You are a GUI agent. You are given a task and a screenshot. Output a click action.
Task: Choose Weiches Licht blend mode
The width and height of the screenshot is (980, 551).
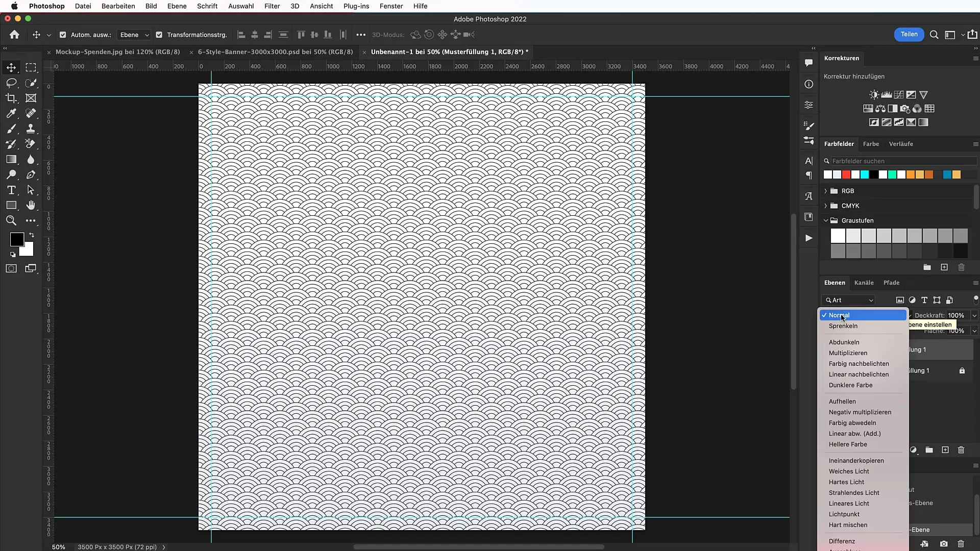848,471
